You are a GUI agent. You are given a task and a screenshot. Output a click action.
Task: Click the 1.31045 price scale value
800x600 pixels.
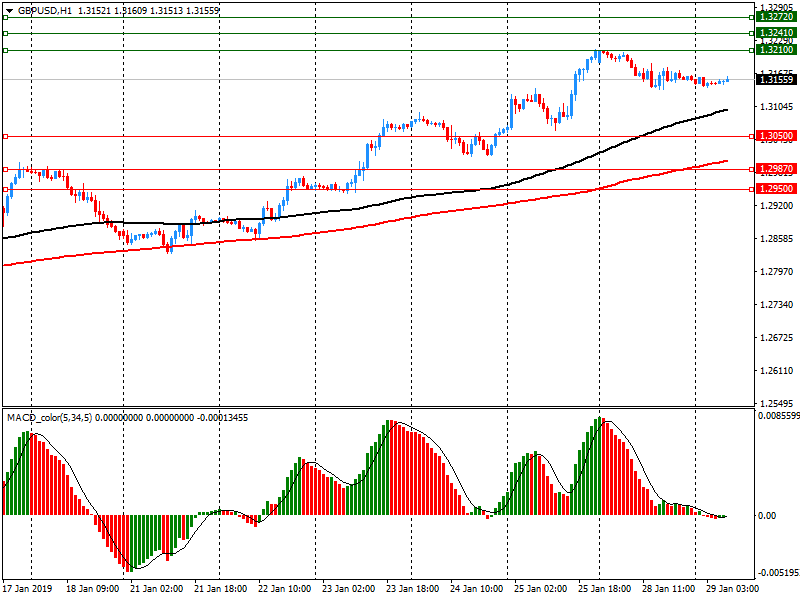(777, 107)
